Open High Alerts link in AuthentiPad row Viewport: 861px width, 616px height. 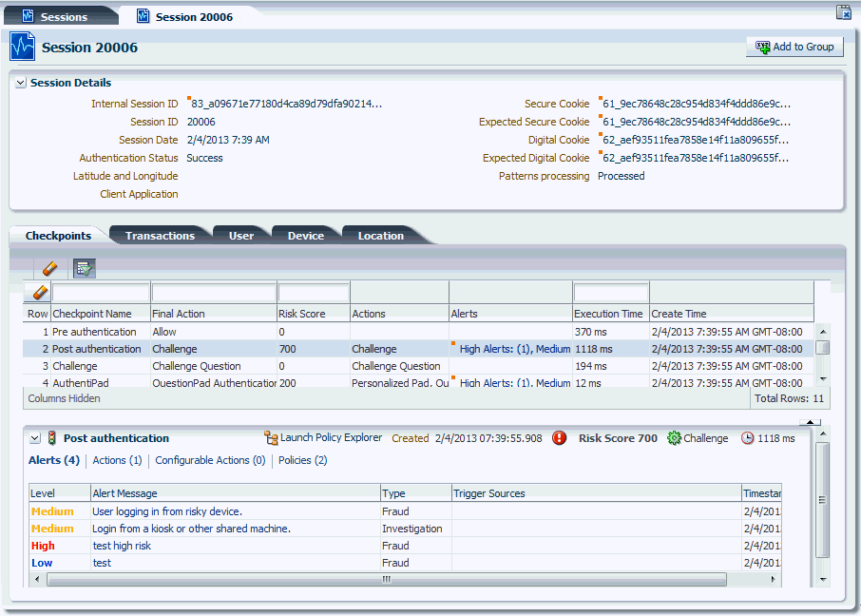[515, 382]
